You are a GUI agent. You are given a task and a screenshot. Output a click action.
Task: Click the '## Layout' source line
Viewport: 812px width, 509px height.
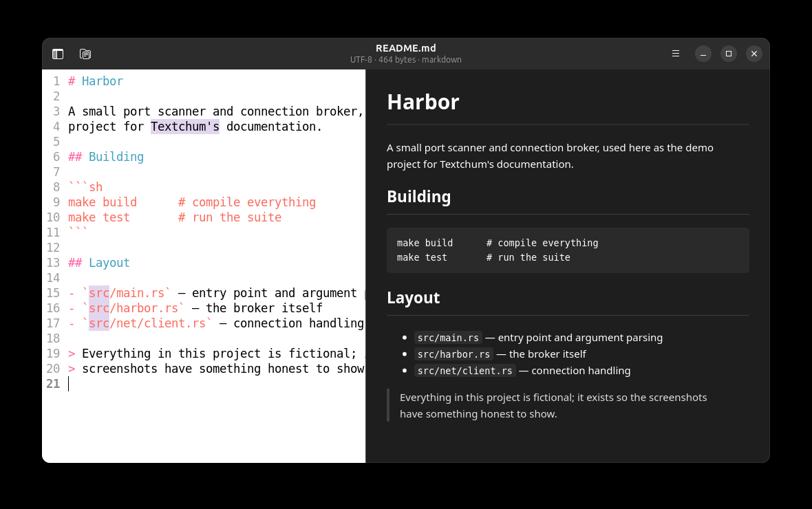pyautogui.click(x=99, y=263)
